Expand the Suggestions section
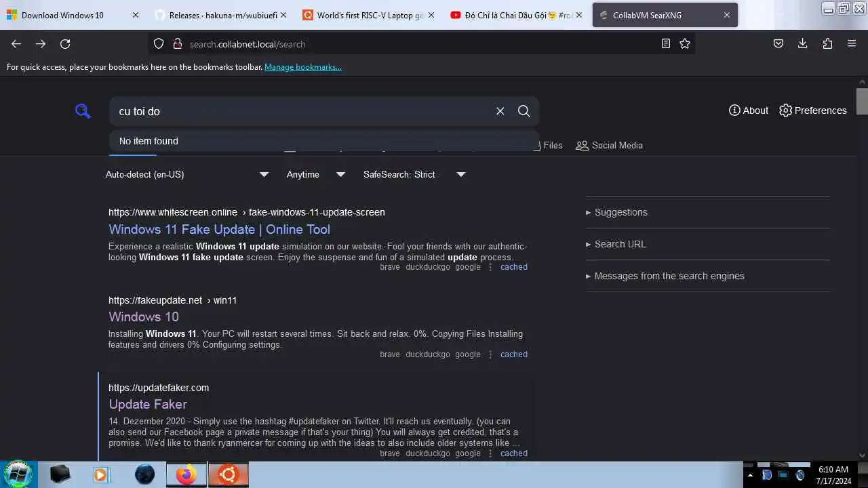The width and height of the screenshot is (868, 488). coord(616,212)
